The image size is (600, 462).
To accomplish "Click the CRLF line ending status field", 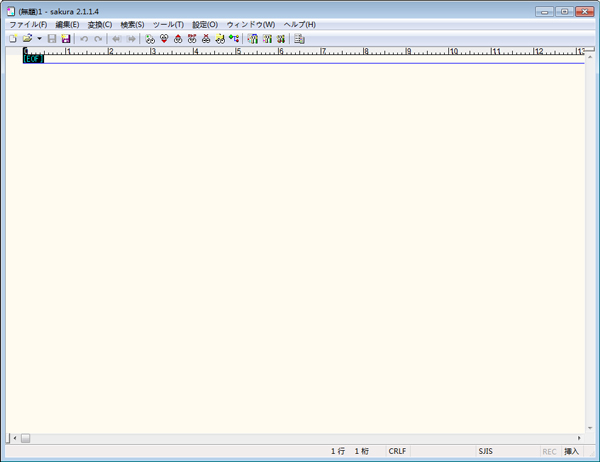I will [x=397, y=452].
